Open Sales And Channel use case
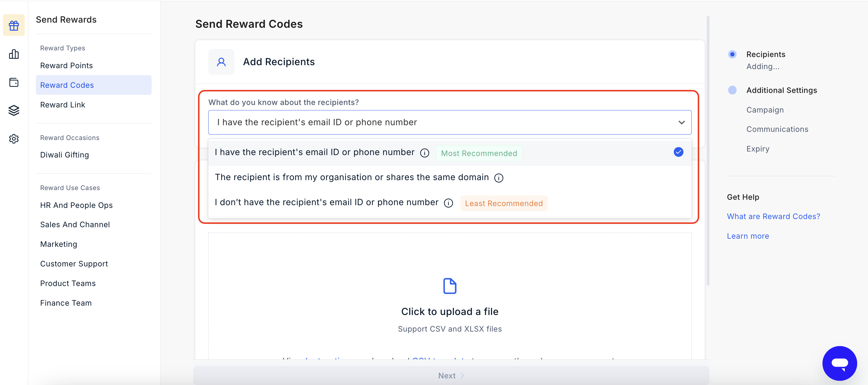Viewport: 868px width, 385px height. pyautogui.click(x=94, y=225)
